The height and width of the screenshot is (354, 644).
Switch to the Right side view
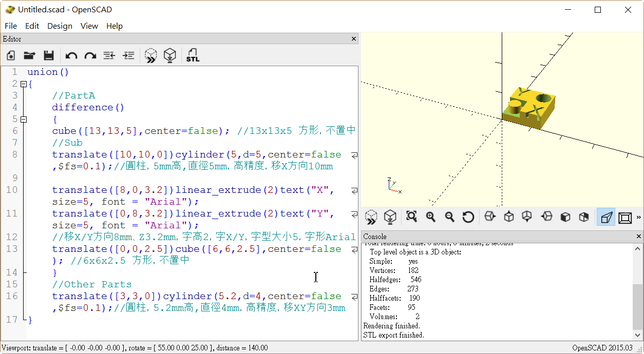point(490,217)
